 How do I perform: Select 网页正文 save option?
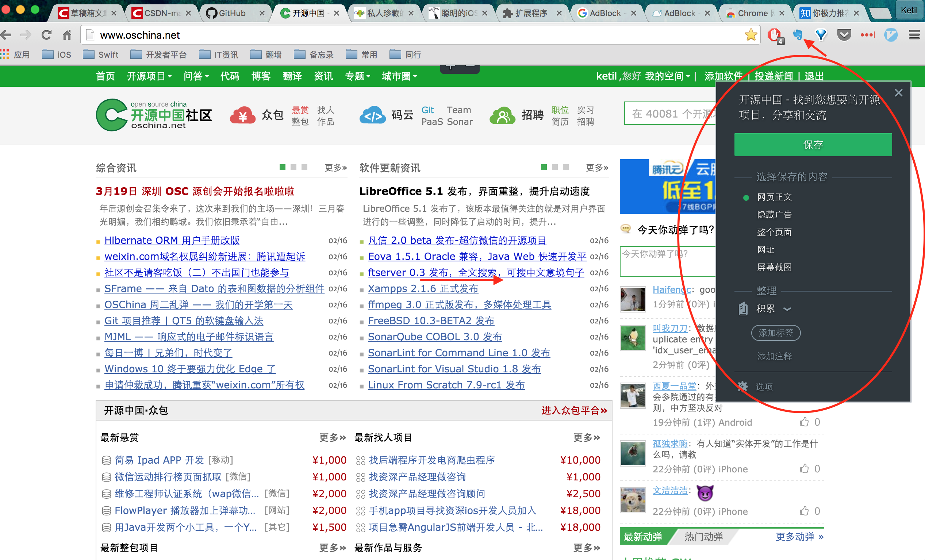point(774,197)
